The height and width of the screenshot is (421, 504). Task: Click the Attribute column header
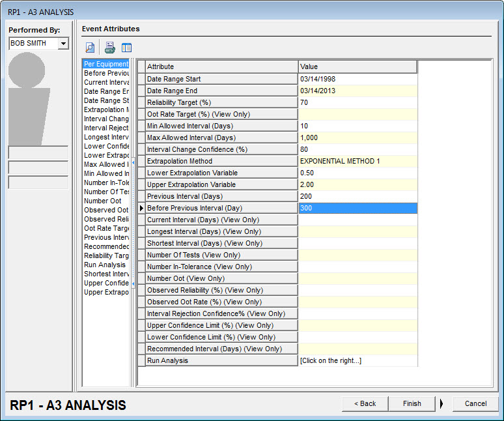(221, 66)
